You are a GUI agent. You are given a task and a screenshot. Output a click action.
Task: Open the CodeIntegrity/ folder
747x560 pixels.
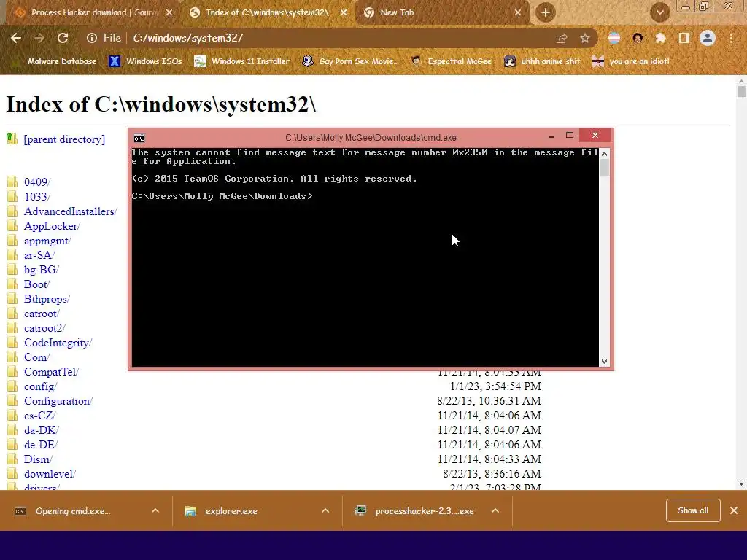[58, 343]
